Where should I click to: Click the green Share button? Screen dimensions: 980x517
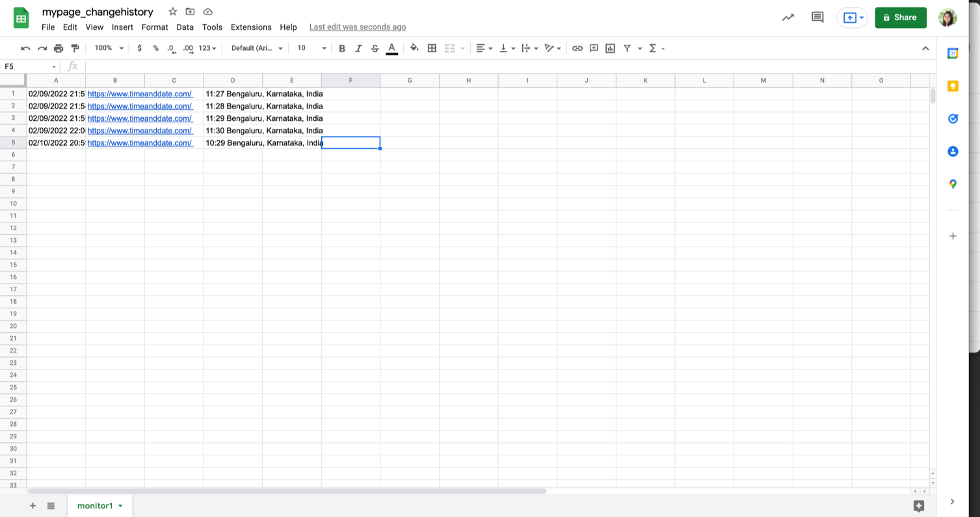point(900,18)
